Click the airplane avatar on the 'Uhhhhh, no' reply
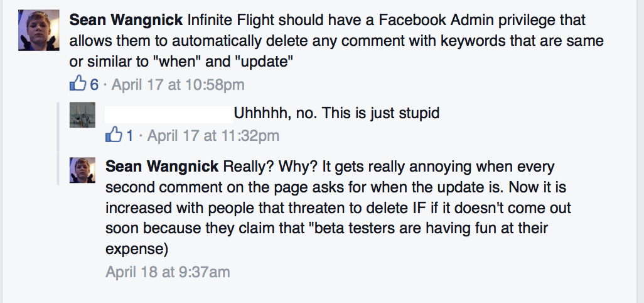This screenshot has height=303, width=644. [x=82, y=115]
